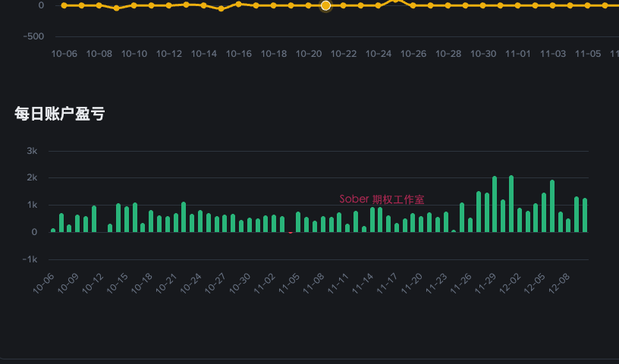Click the rotated 12-08 label under bar chart
This screenshot has height=364, width=619.
560,284
